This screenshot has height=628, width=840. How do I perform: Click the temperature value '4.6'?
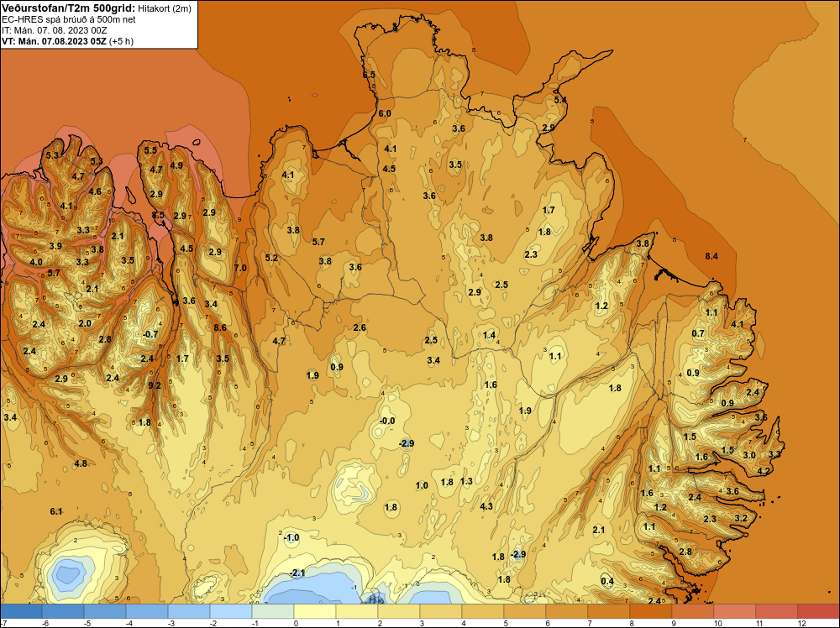click(95, 191)
